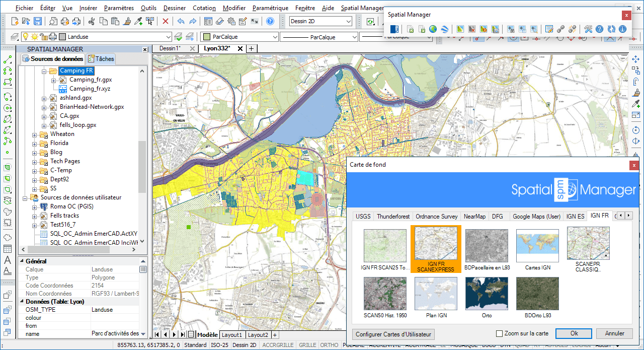644x350 pixels.
Task: Click Spatial Manager palette panel icon
Action: point(395,29)
